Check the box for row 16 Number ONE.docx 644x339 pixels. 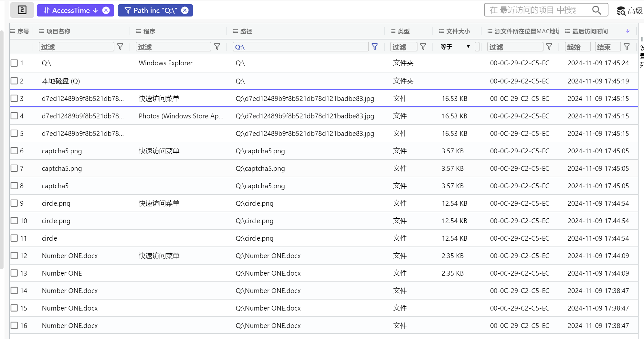(14, 325)
